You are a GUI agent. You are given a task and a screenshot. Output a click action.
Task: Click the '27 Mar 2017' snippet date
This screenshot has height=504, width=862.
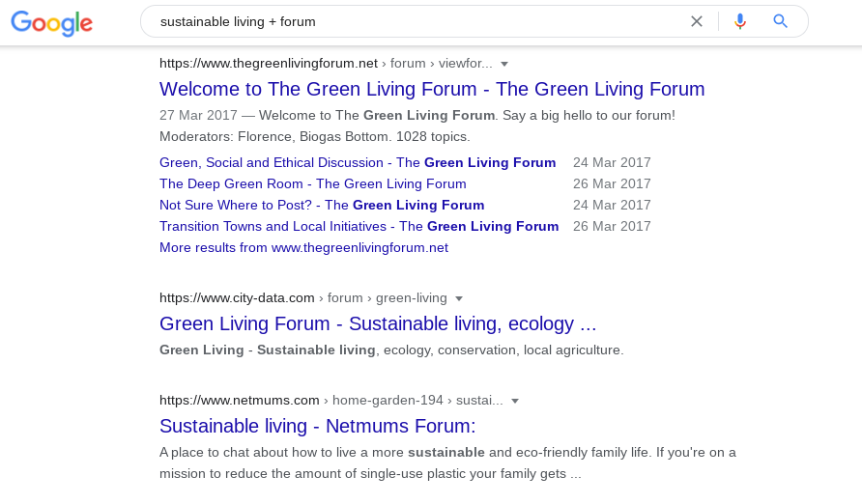198,115
